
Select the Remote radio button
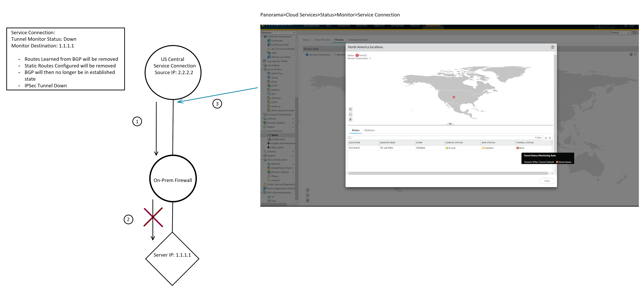pos(335,55)
